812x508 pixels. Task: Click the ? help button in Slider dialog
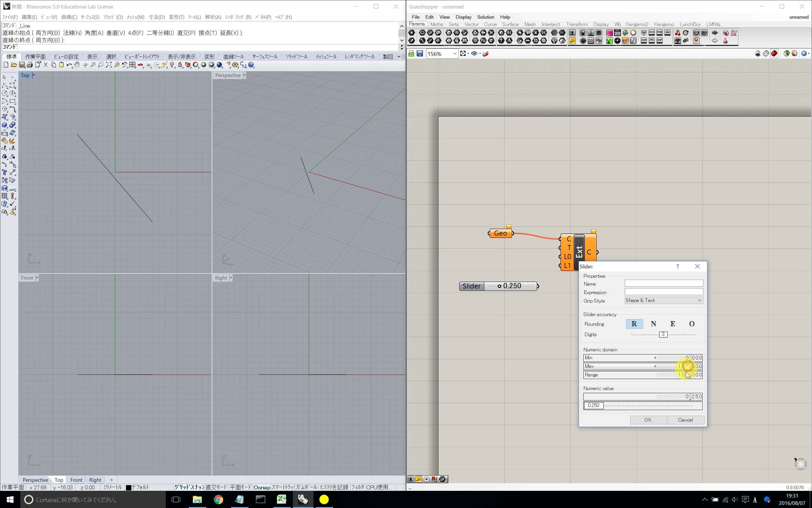click(678, 266)
